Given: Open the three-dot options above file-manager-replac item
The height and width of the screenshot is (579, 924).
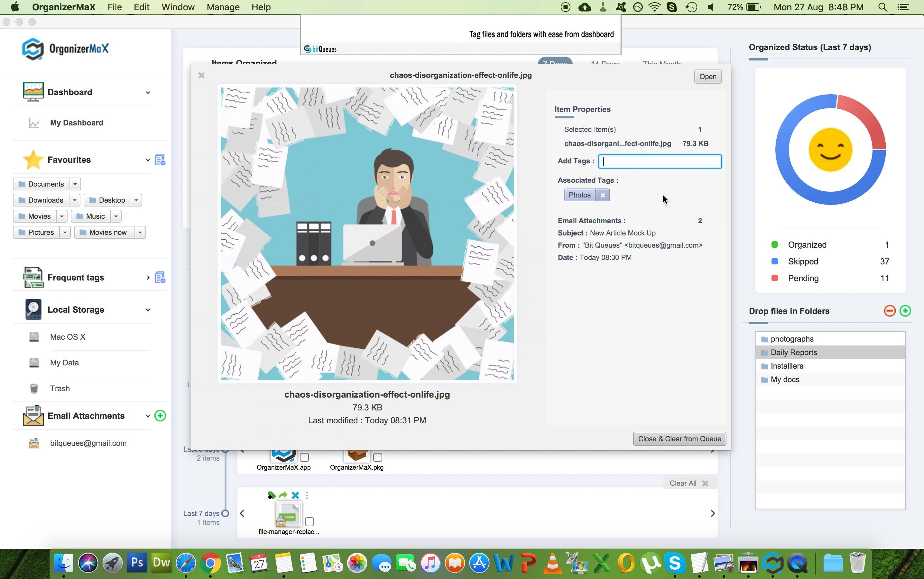Looking at the screenshot, I should pyautogui.click(x=307, y=495).
